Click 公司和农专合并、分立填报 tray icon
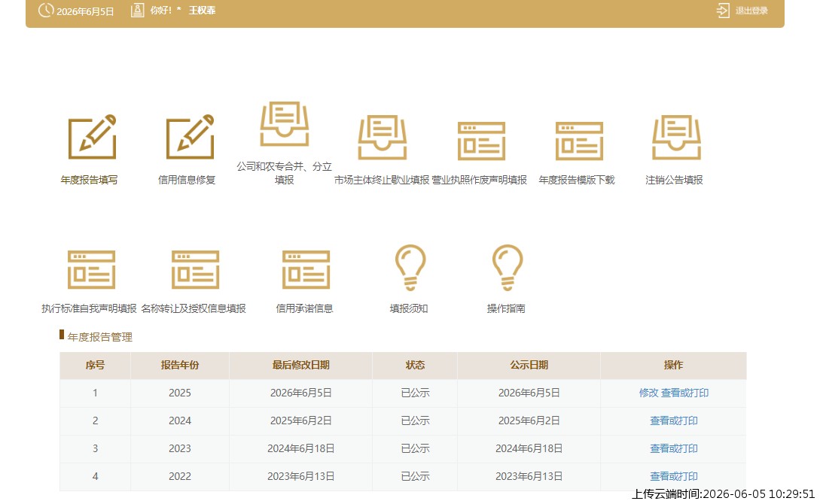Image resolution: width=820 pixels, height=504 pixels. tap(285, 124)
